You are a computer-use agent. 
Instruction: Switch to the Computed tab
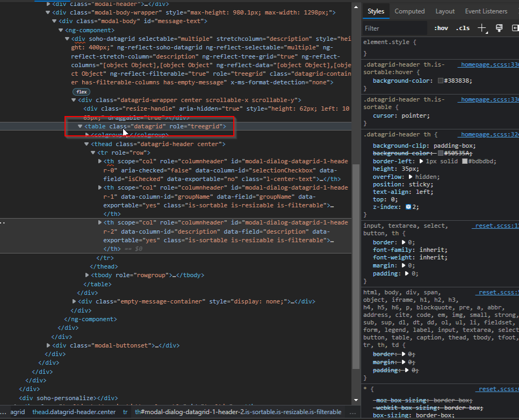pos(409,11)
